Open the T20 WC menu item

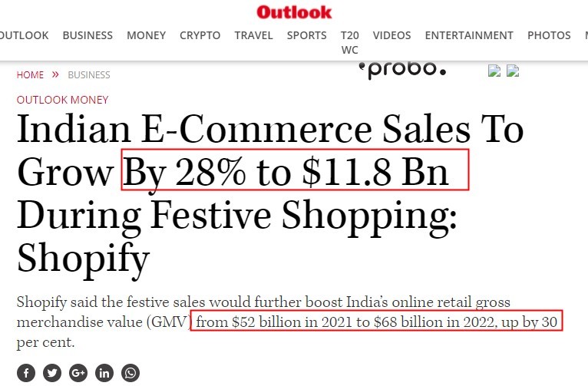pos(349,42)
